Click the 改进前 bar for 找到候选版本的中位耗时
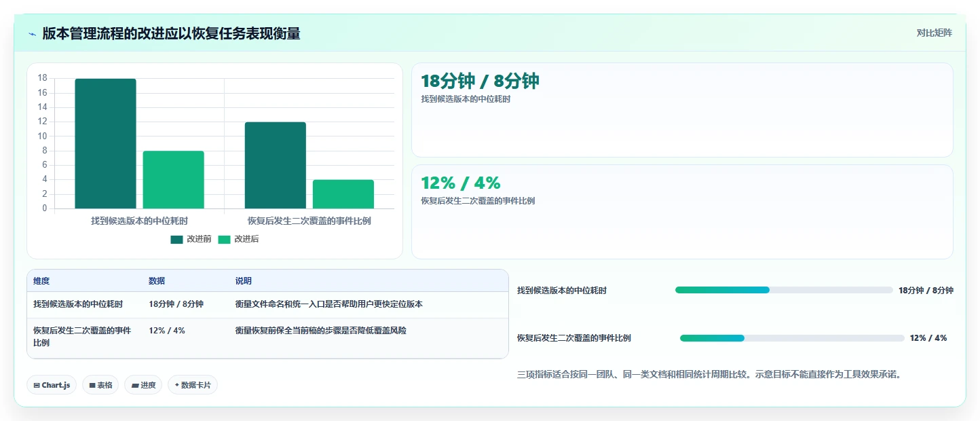Screen dimensions: 980x421 click(x=105, y=144)
